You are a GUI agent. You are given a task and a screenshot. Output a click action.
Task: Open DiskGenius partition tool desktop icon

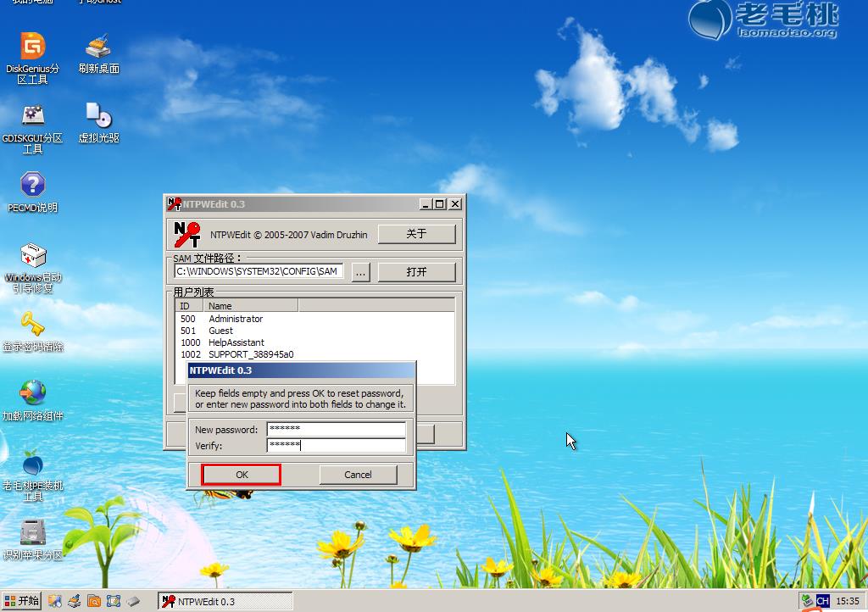click(32, 47)
